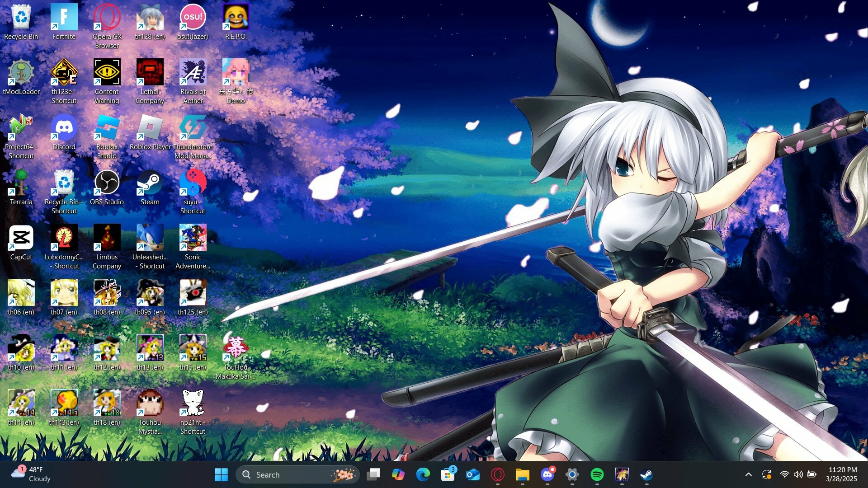
Task: Open Settings gear in taskbar
Action: [x=572, y=474]
